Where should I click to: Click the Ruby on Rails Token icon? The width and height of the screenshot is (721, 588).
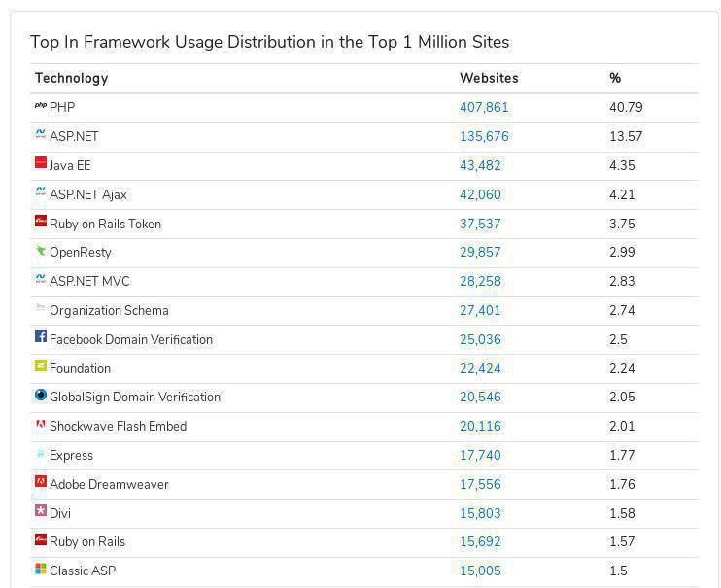(41, 221)
